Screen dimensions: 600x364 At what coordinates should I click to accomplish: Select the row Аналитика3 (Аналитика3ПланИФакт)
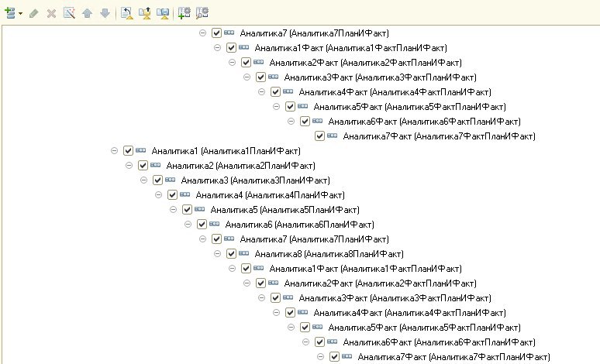click(x=255, y=180)
